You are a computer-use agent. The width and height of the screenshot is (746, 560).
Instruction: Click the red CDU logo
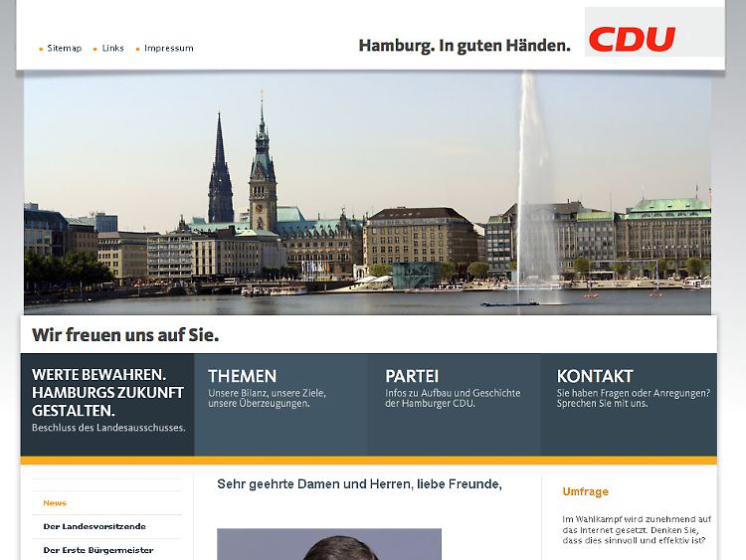(x=632, y=39)
